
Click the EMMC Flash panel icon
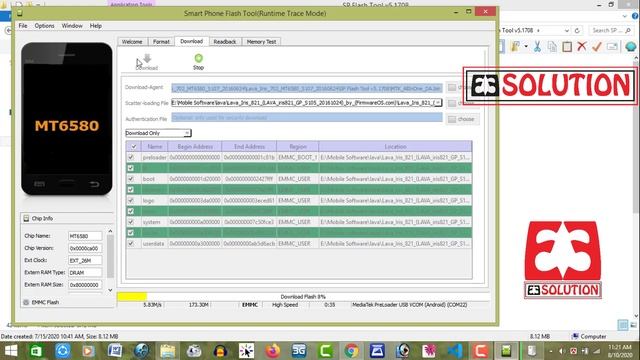pyautogui.click(x=26, y=302)
